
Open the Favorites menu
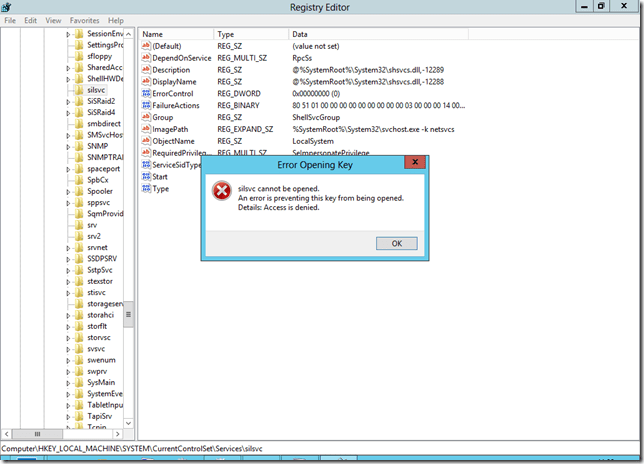click(x=84, y=21)
